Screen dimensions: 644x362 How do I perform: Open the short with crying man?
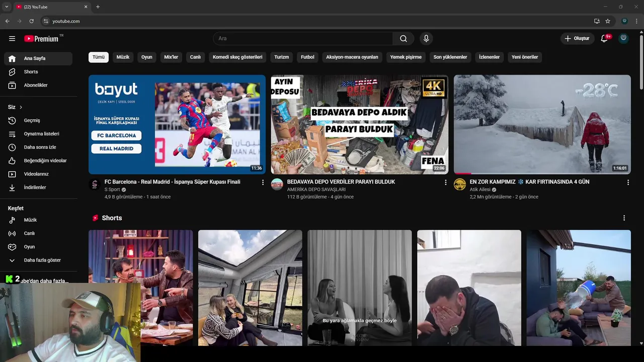click(469, 288)
